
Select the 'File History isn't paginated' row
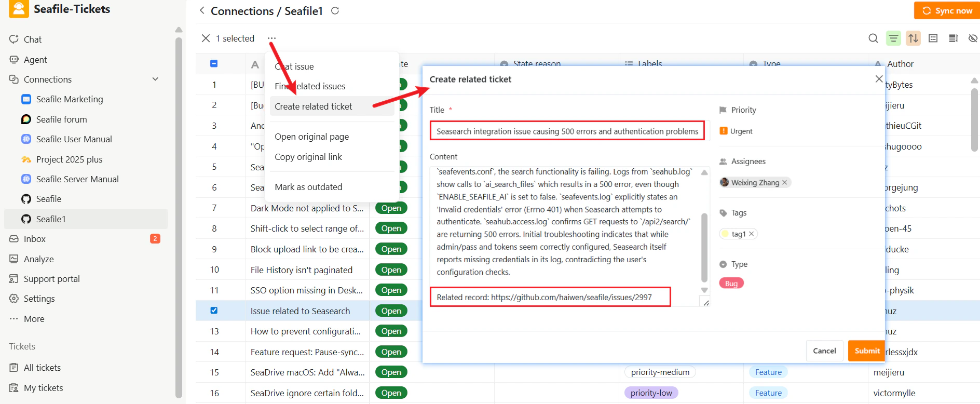pos(302,270)
